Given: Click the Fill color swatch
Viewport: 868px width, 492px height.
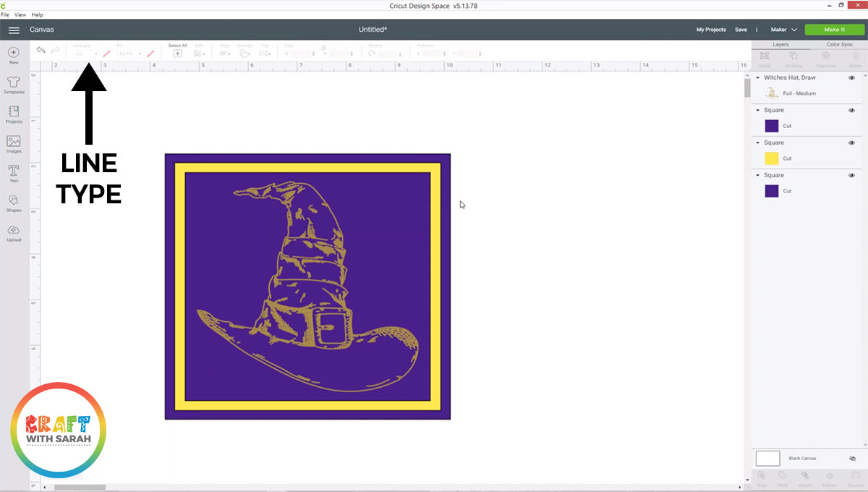Looking at the screenshot, I should [x=150, y=54].
